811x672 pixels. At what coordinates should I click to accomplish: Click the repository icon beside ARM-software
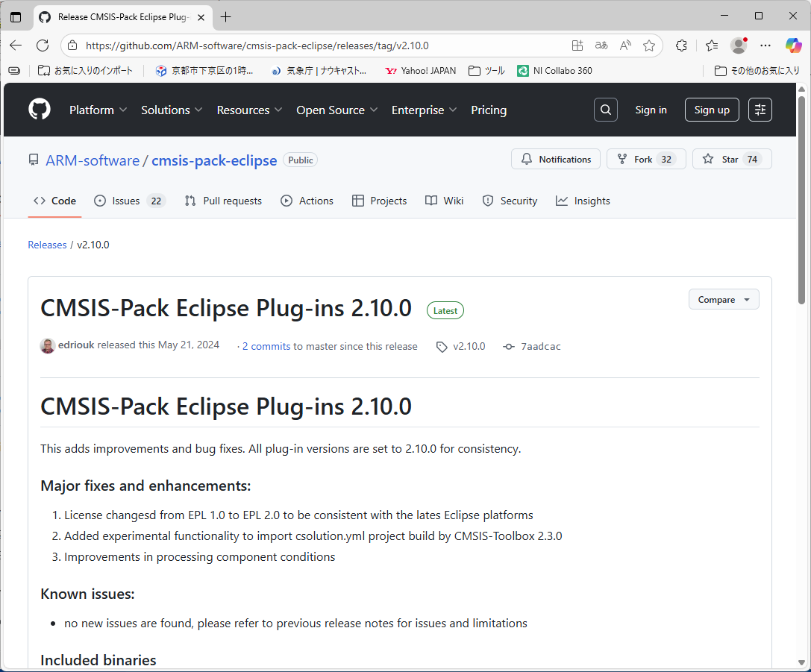pyautogui.click(x=34, y=160)
